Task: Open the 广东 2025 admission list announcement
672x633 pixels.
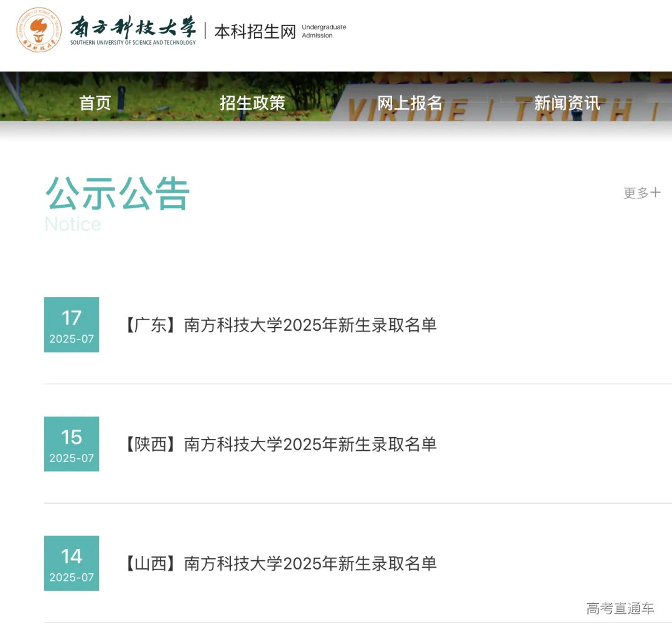Action: [280, 325]
